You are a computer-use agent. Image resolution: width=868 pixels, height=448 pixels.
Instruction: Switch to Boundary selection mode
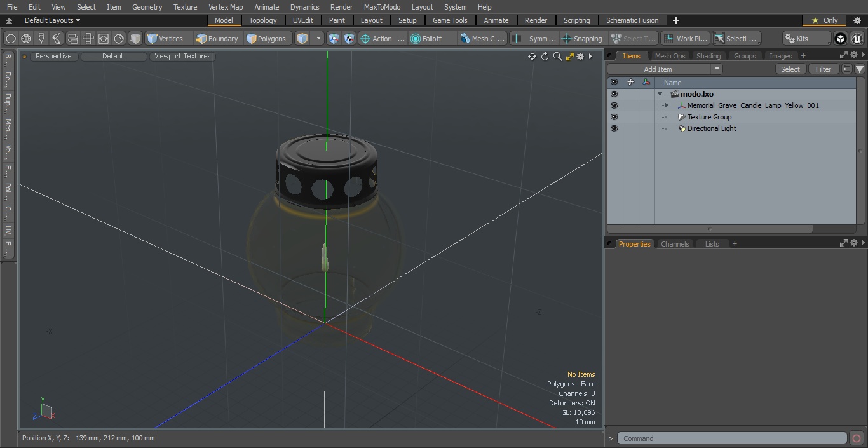[218, 39]
